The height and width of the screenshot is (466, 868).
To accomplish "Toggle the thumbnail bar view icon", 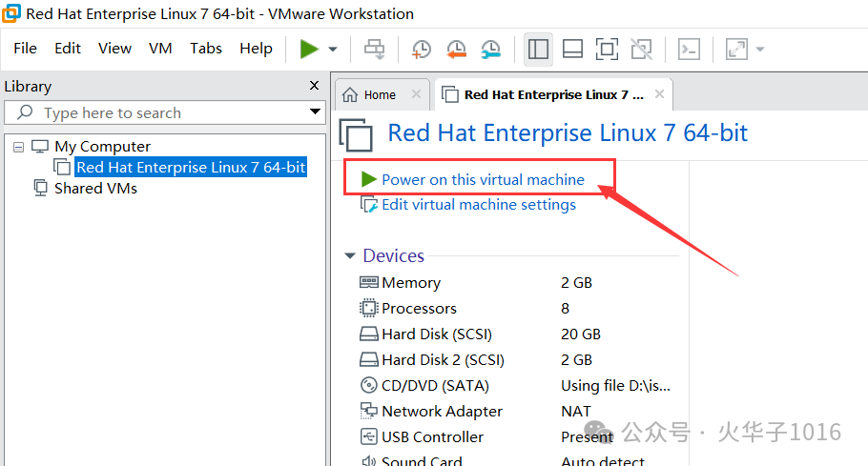I will pos(572,50).
